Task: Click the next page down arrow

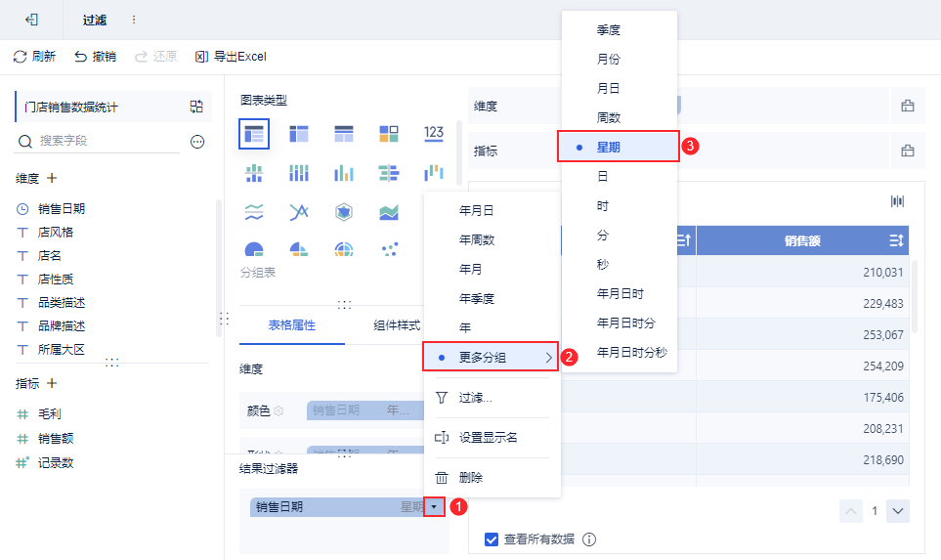Action: click(x=897, y=511)
